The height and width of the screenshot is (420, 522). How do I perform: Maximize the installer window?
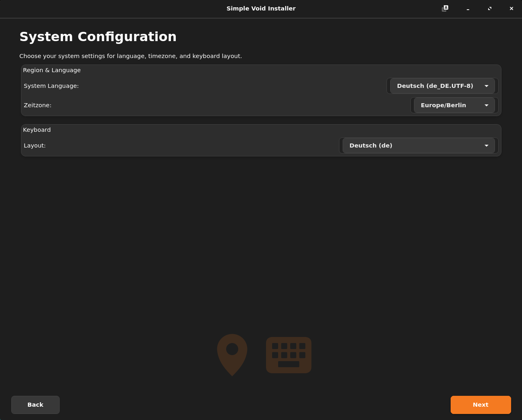tap(490, 8)
